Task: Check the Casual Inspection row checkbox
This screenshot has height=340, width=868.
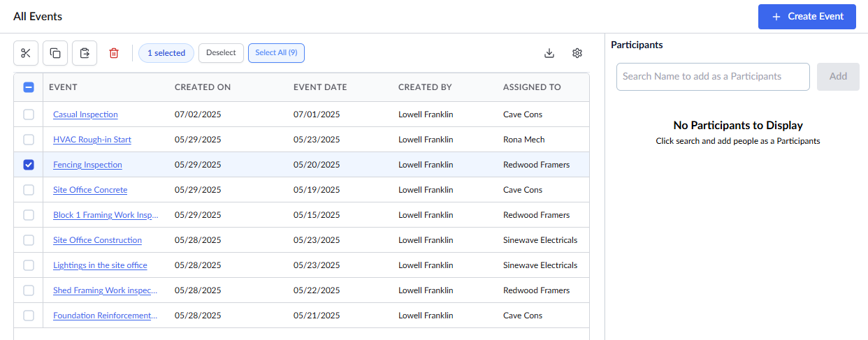Action: [x=29, y=114]
